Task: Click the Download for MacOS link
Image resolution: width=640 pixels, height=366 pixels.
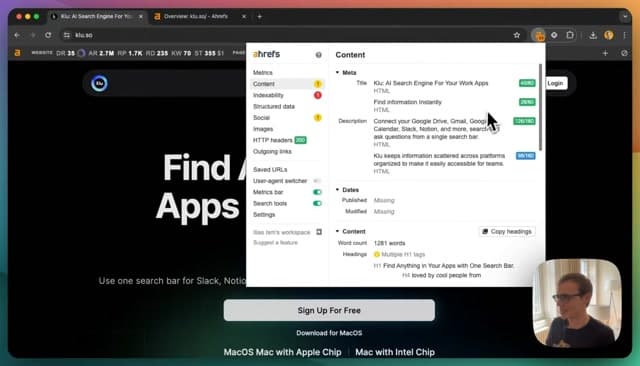Action: click(329, 333)
